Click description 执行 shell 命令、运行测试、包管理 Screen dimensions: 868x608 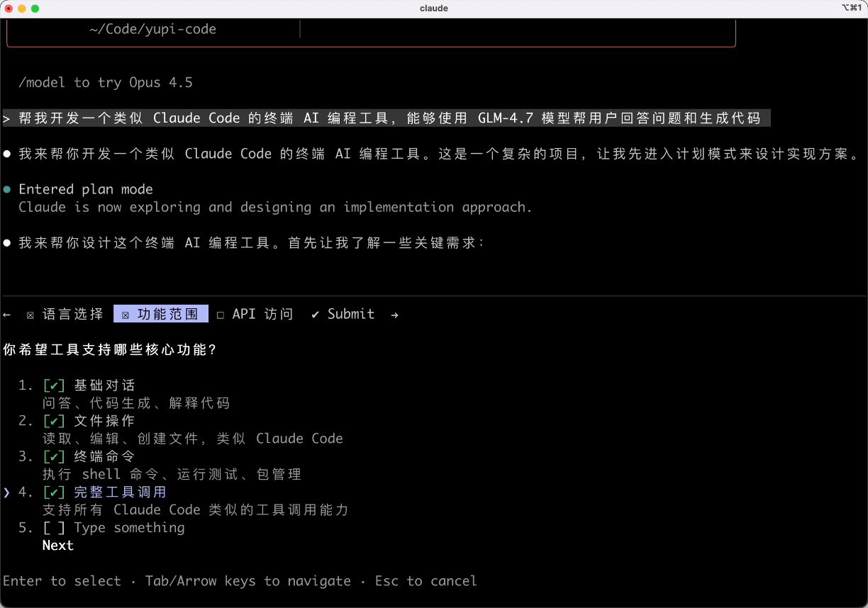pos(172,474)
